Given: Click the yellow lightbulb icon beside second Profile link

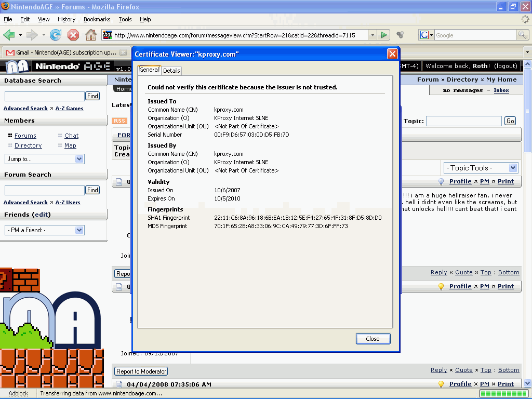Looking at the screenshot, I should [x=441, y=286].
